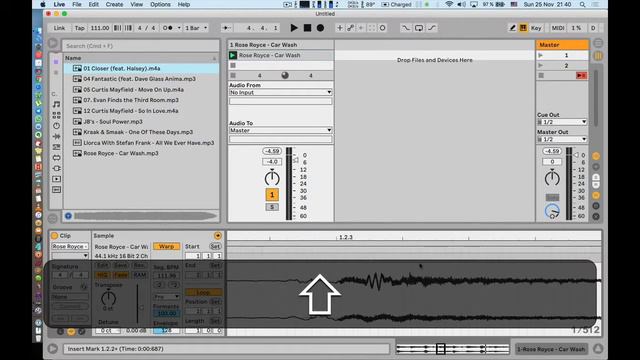Screen dimensions: 640x360
Task: Click in the browser search field
Action: click(140, 46)
